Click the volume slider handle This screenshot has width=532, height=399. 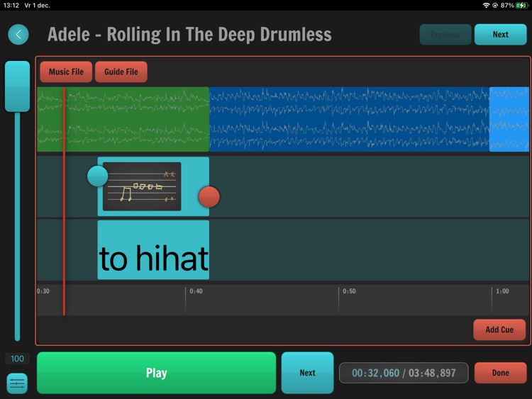tap(17, 86)
